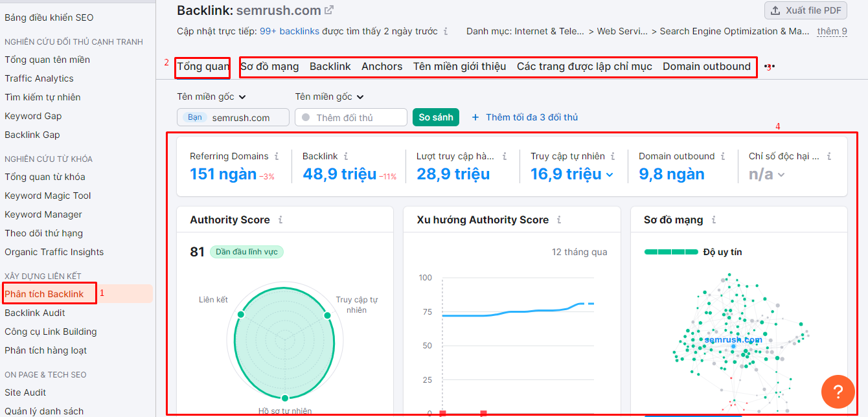Click info icon next to Domain outbound metric

tap(723, 156)
